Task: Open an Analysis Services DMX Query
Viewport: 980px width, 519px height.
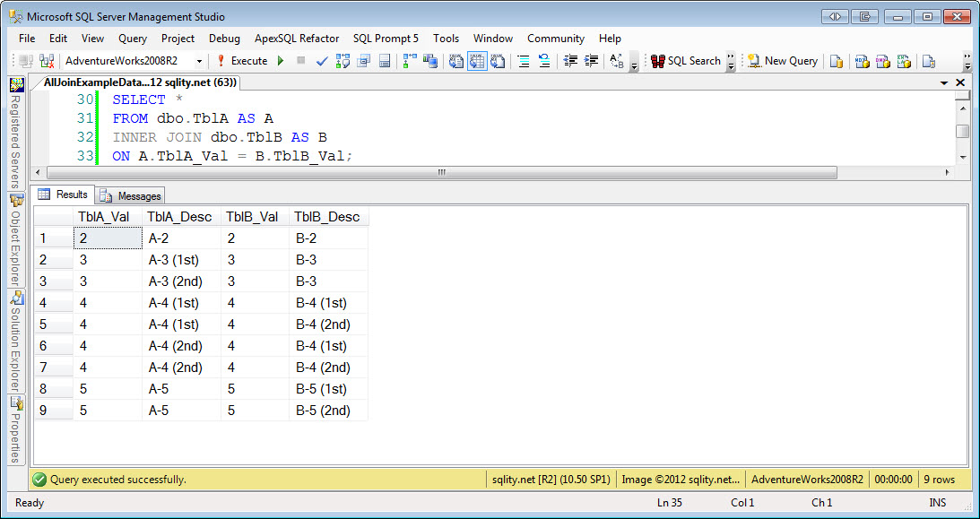Action: pyautogui.click(x=883, y=61)
